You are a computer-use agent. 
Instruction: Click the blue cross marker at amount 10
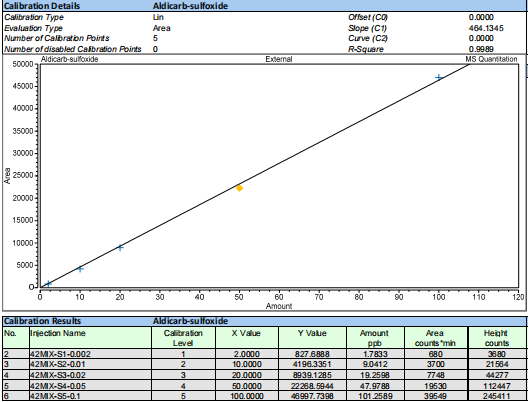tap(80, 269)
